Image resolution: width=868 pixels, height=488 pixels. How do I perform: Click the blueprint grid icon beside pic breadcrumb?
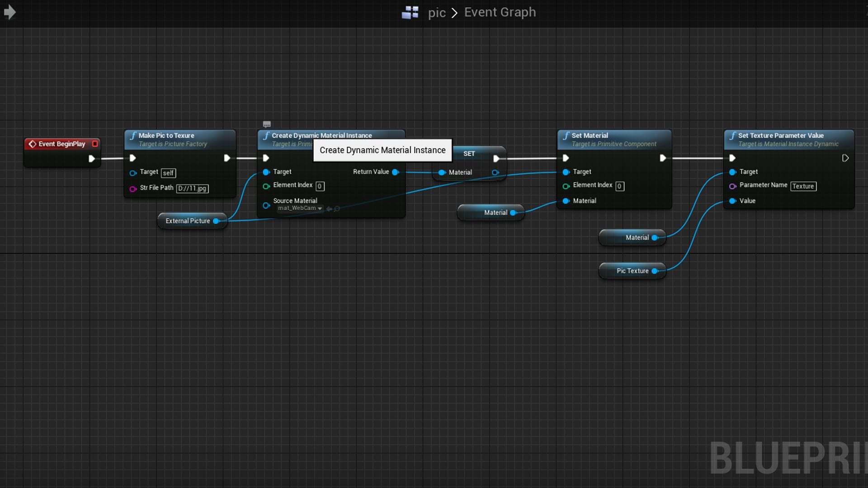[x=410, y=12]
